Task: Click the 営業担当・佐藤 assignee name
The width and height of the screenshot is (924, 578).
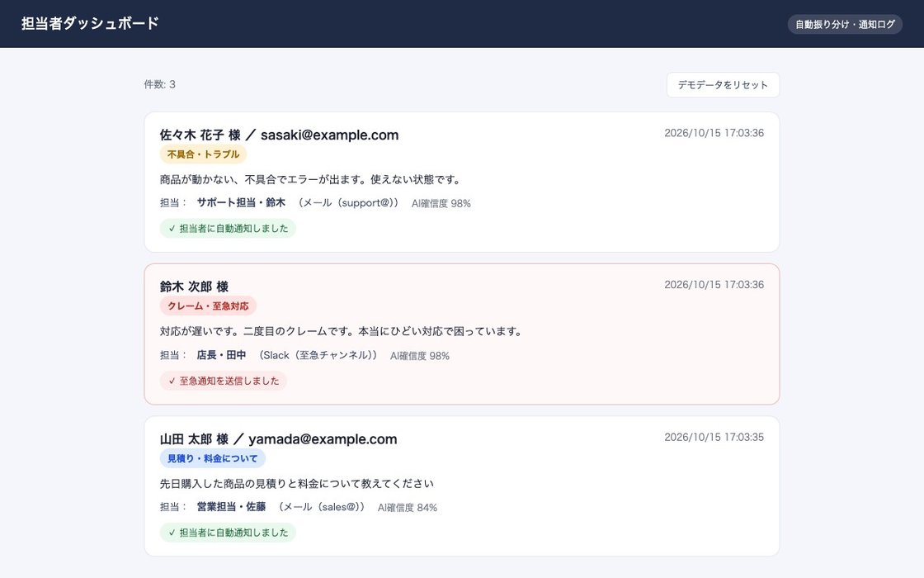Action: (x=231, y=507)
